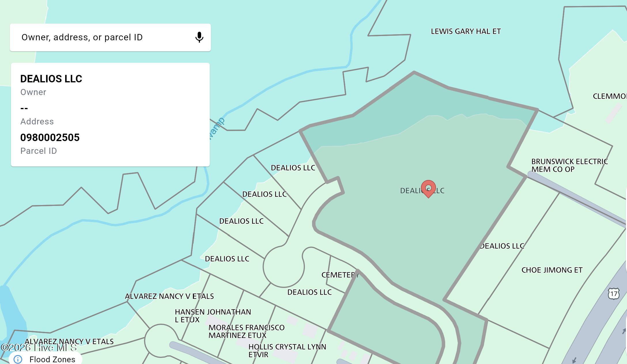This screenshot has width=627, height=364.
Task: Select the HANSEN JOHNATHAN L ETUX parcel
Action: tap(213, 316)
